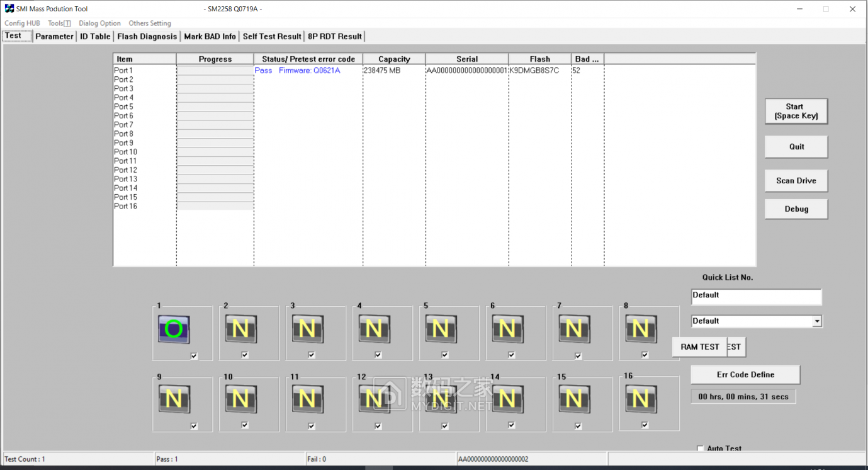Switch to the Self Test Result tab
The image size is (868, 470).
272,37
